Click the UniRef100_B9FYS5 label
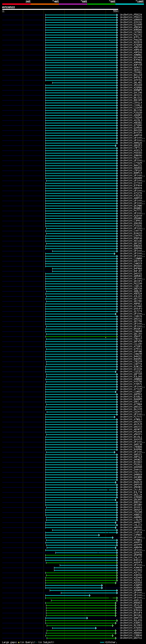The width and height of the screenshot is (146, 644). pyautogui.click(x=131, y=65)
